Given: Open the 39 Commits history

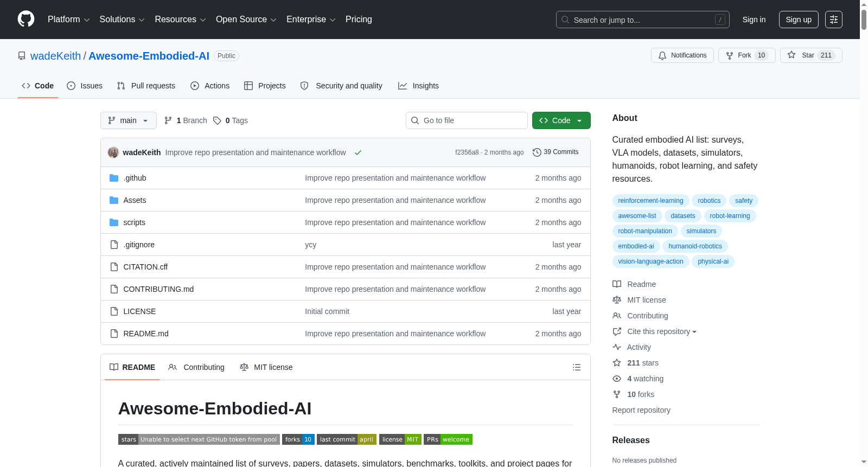Looking at the screenshot, I should click(556, 152).
